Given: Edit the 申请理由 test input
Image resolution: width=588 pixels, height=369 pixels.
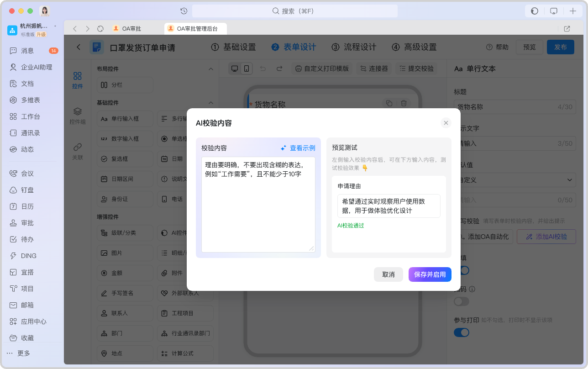Looking at the screenshot, I should (389, 206).
